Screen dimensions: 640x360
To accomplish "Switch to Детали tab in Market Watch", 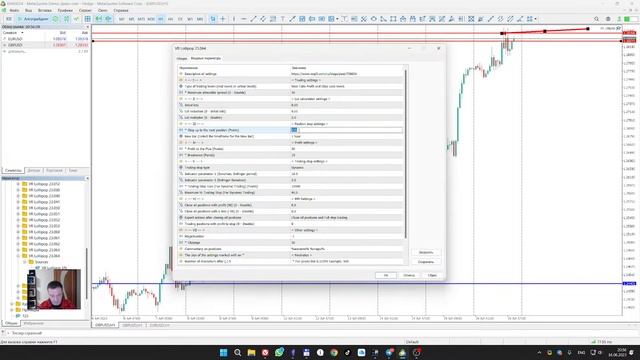I will [x=34, y=170].
